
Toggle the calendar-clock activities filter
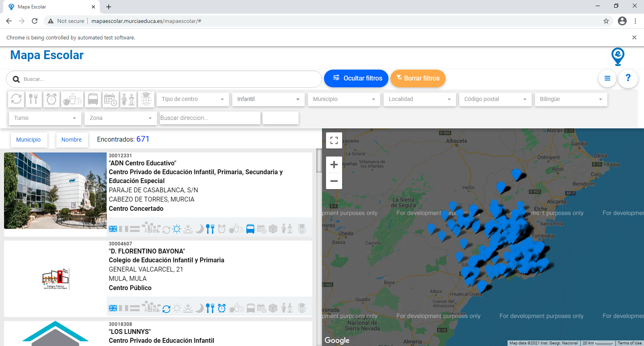click(110, 99)
